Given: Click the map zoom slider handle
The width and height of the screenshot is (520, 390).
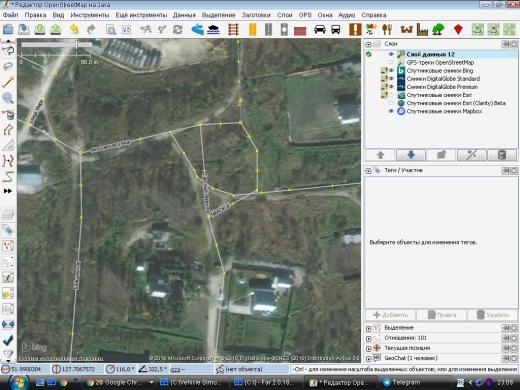Looking at the screenshot, I should 77,44.
